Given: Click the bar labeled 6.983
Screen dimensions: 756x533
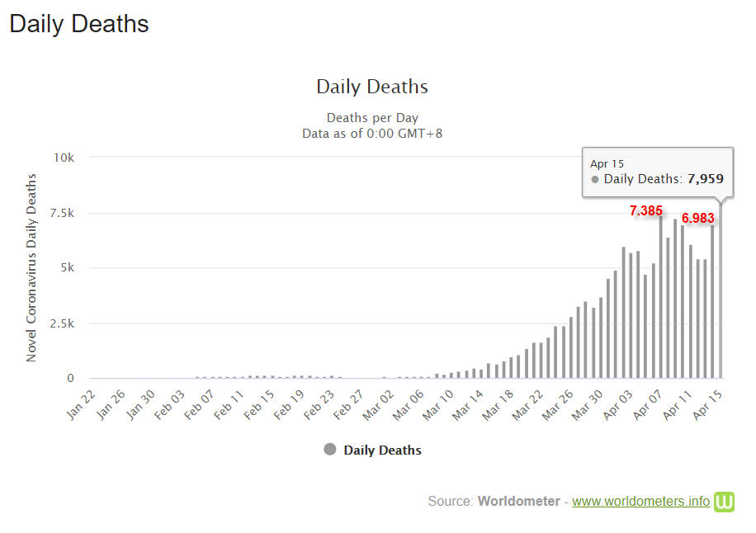Looking at the screenshot, I should point(713,302).
